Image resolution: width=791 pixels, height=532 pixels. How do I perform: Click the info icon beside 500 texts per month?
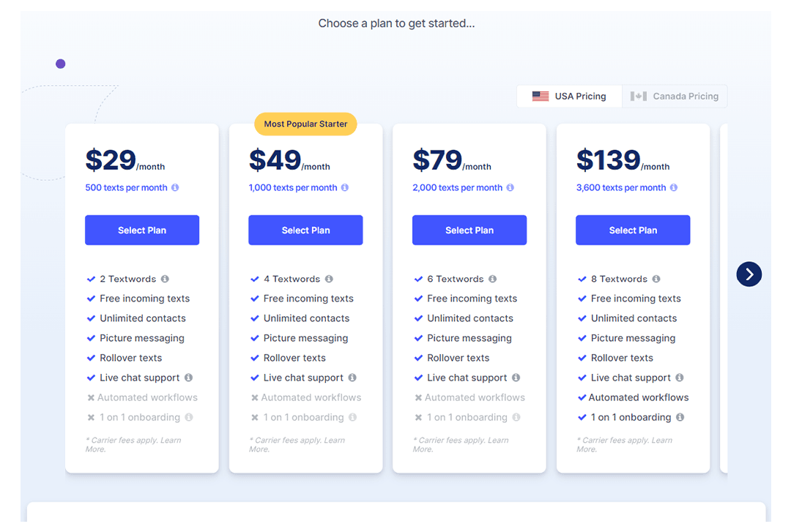tap(174, 187)
